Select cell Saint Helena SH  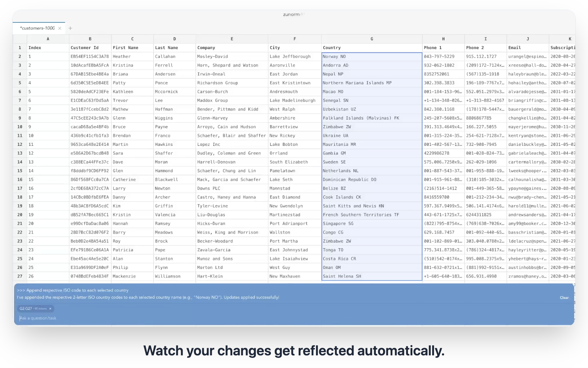(x=372, y=276)
